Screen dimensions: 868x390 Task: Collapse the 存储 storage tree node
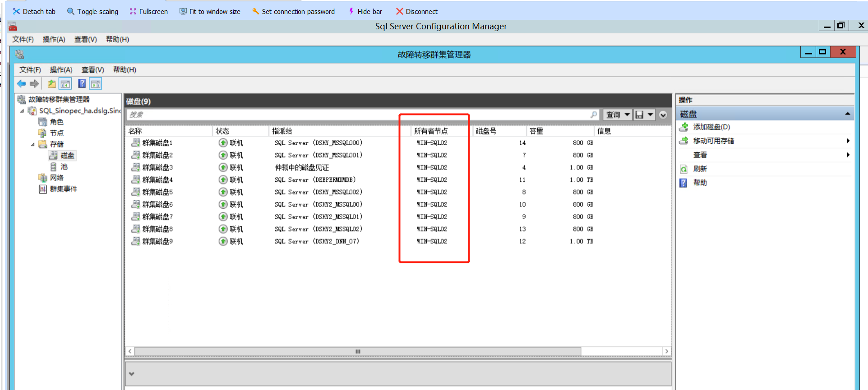(x=32, y=144)
